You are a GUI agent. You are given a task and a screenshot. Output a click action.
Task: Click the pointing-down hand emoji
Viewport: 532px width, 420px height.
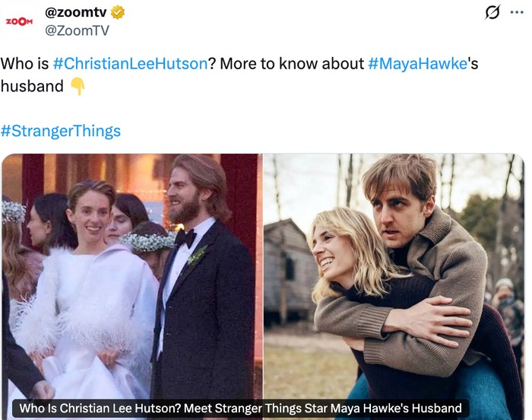point(78,87)
